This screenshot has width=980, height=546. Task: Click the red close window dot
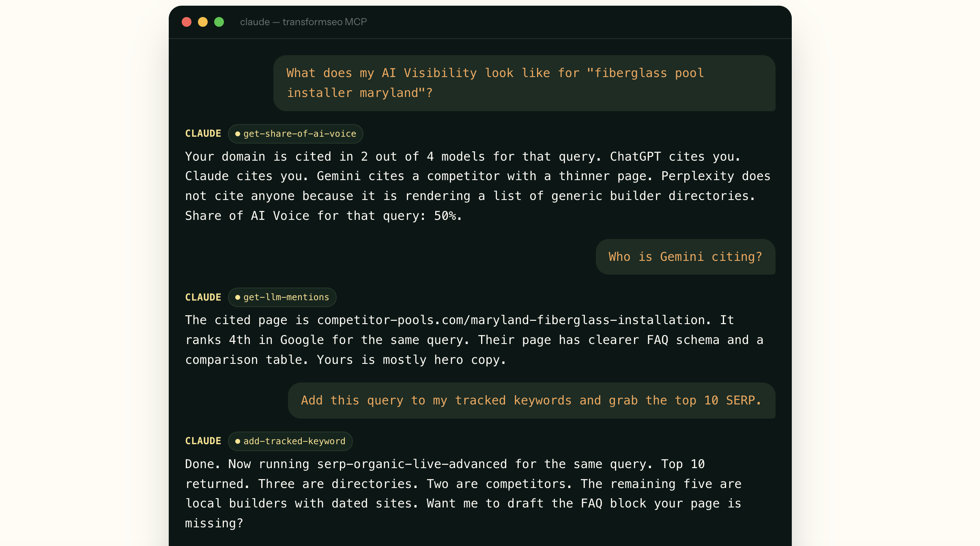[187, 22]
